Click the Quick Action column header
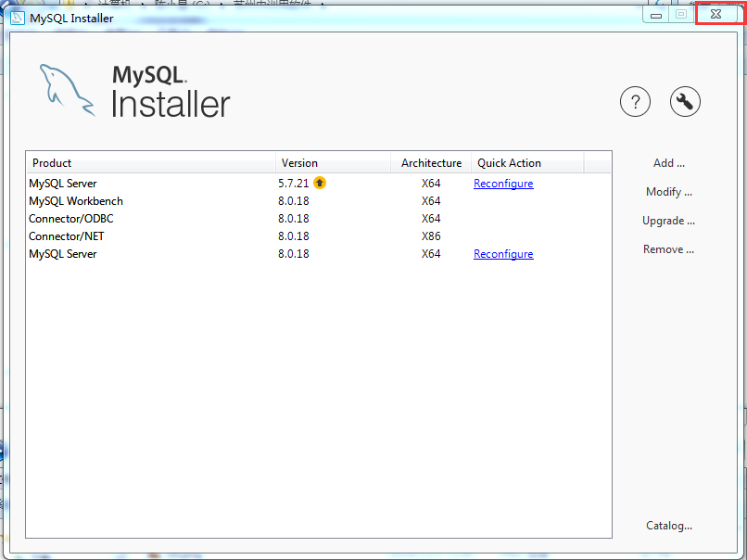The width and height of the screenshot is (747, 560). [x=508, y=162]
